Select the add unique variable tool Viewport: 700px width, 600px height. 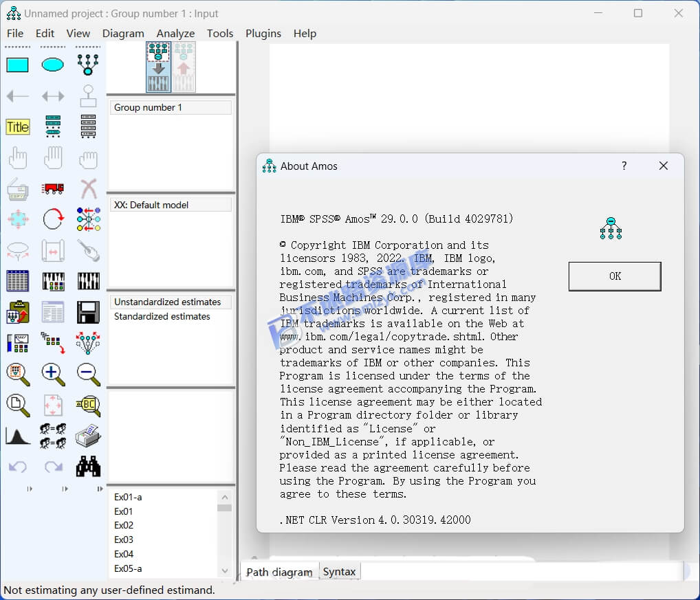89,96
